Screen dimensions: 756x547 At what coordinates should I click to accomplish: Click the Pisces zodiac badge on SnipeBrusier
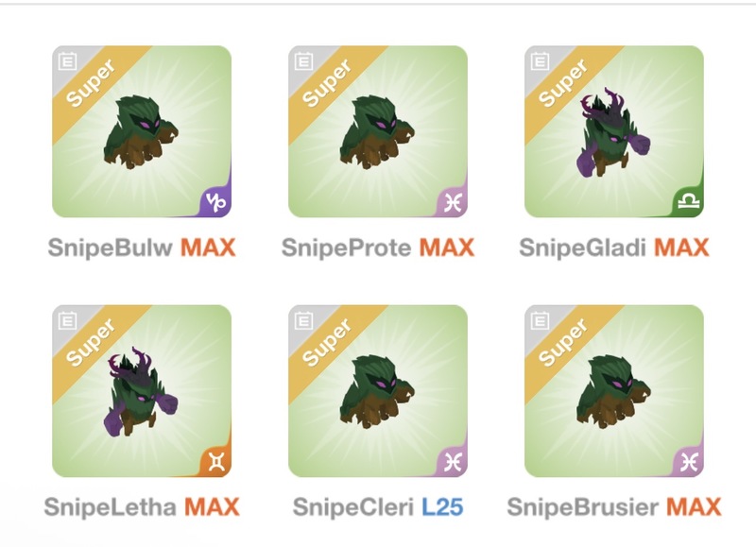[689, 461]
